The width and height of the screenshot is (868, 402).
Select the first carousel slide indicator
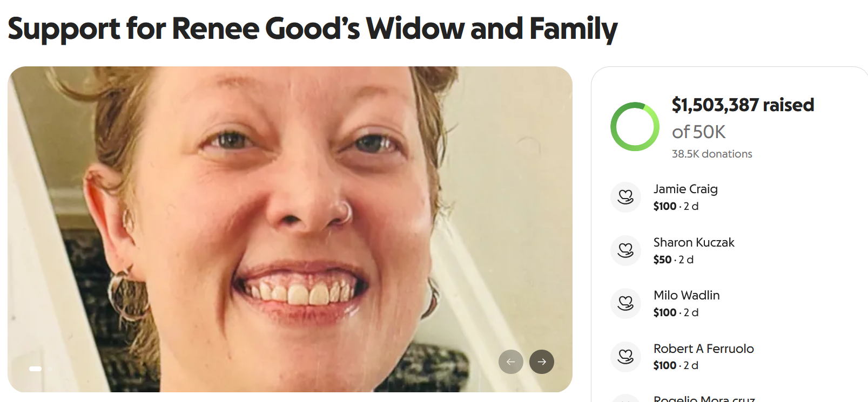(36, 369)
